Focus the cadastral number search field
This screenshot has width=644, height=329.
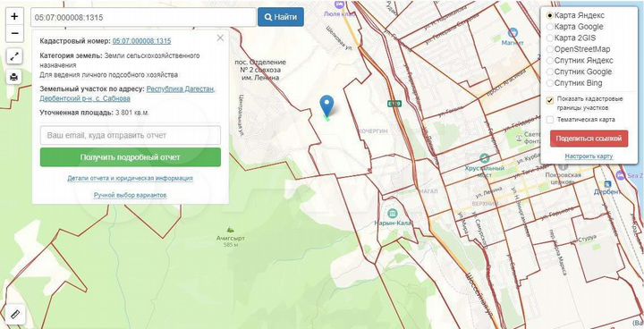[x=143, y=18]
